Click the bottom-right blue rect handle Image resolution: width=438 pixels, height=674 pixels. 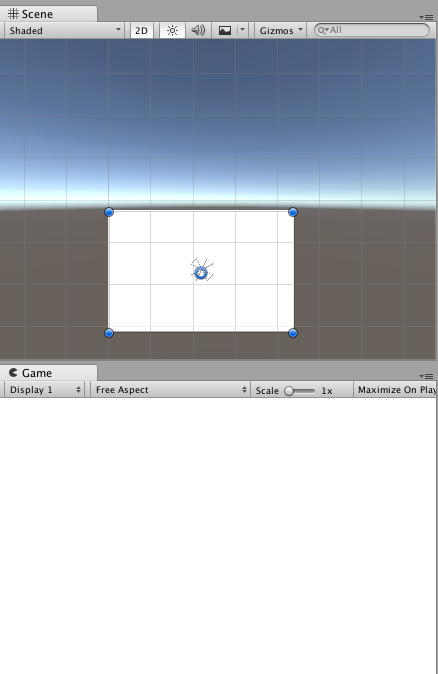pyautogui.click(x=293, y=333)
